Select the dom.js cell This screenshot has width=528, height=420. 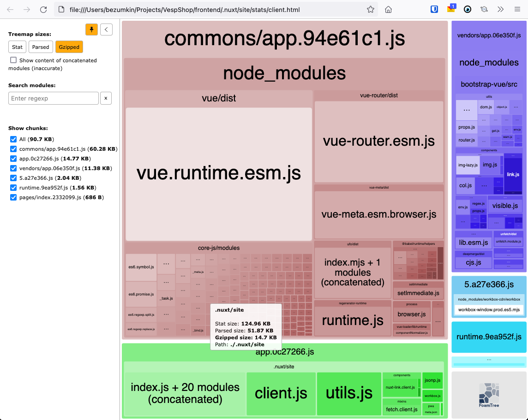(x=486, y=107)
